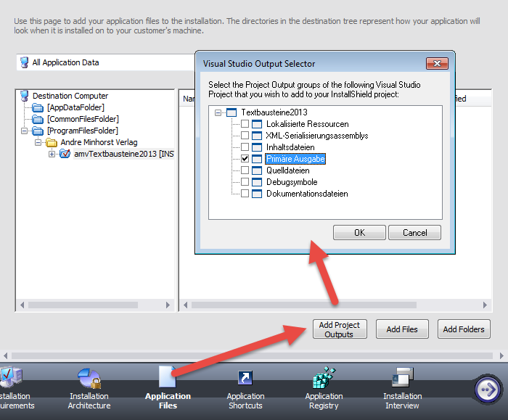Close the Visual Studio Output Selector dialog
Viewport: 508px width, 420px height.
[437, 63]
